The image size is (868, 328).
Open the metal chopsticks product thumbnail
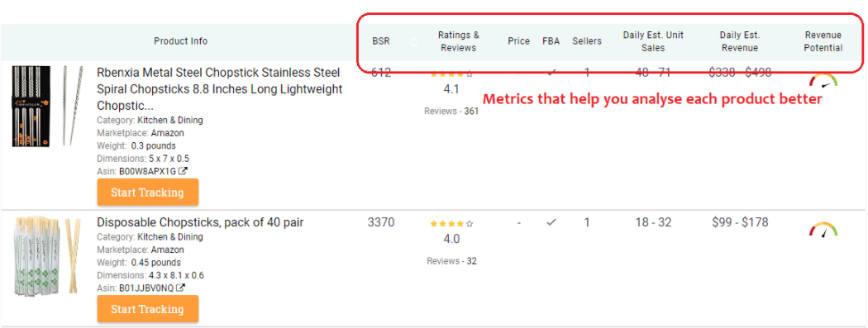click(48, 107)
